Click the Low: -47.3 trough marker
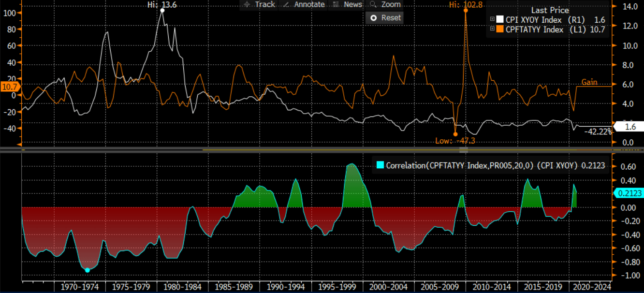This screenshot has width=644, height=293. click(x=455, y=134)
